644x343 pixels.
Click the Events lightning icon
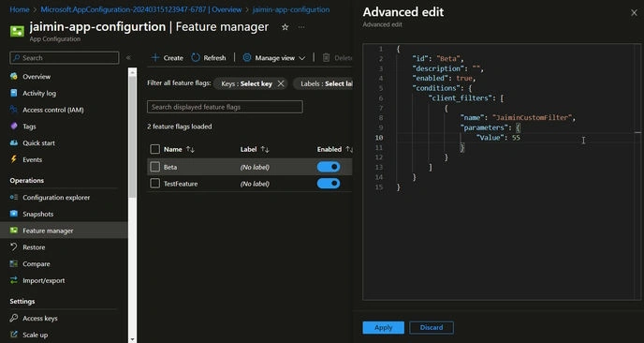14,159
